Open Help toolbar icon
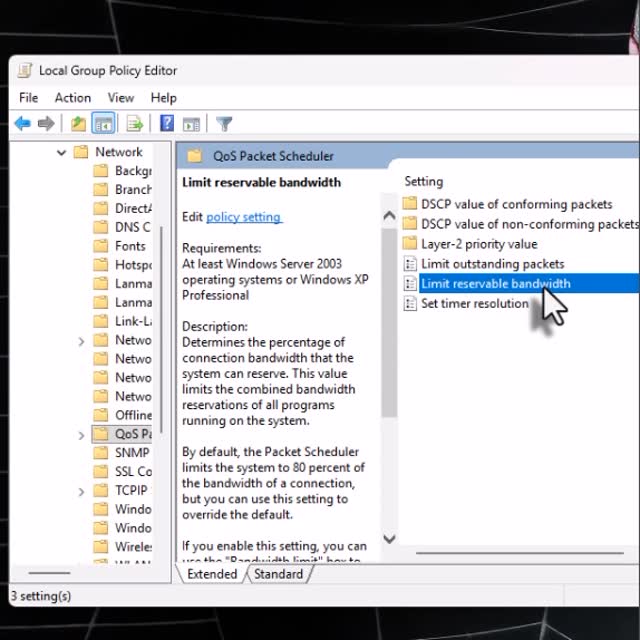 167,123
